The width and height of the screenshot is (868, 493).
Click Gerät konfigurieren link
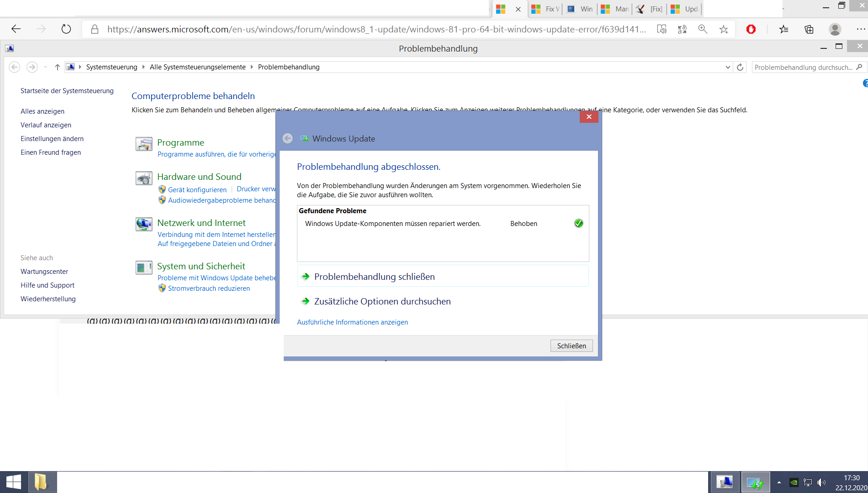[197, 189]
